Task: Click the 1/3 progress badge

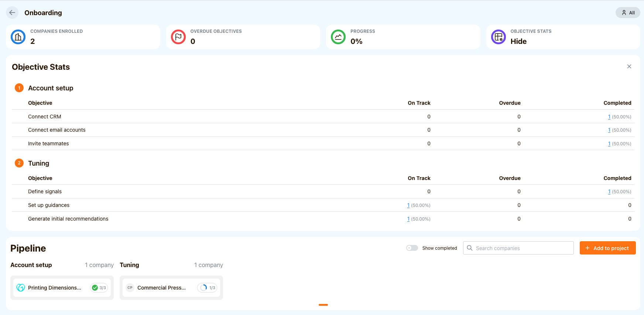Action: [x=208, y=288]
